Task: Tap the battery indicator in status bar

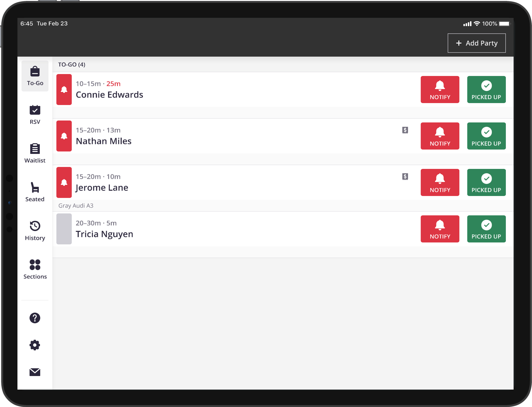Action: pos(505,24)
